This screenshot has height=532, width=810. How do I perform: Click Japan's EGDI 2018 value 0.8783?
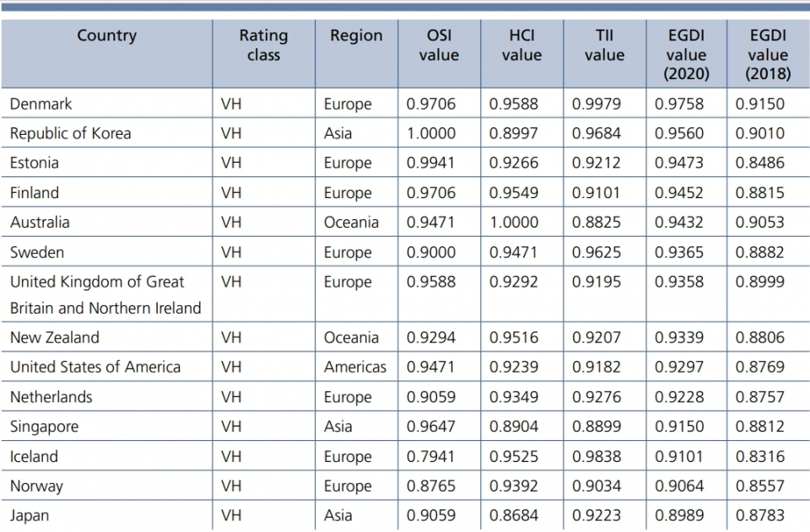click(760, 514)
